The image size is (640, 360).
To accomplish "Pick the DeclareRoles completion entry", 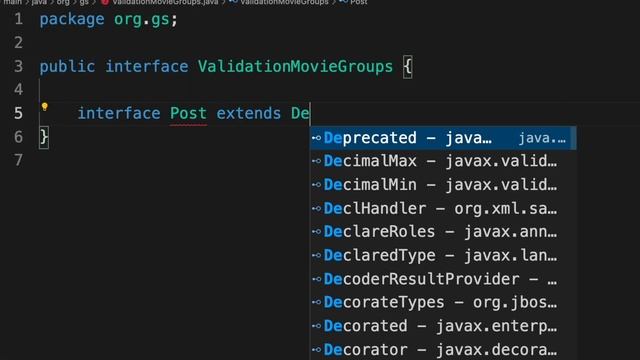I will coord(443,232).
